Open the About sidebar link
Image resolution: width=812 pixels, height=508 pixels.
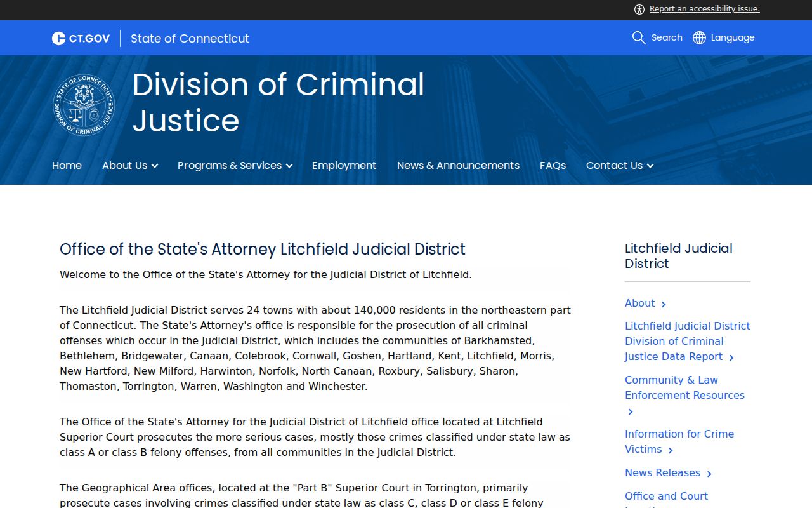[x=639, y=303]
